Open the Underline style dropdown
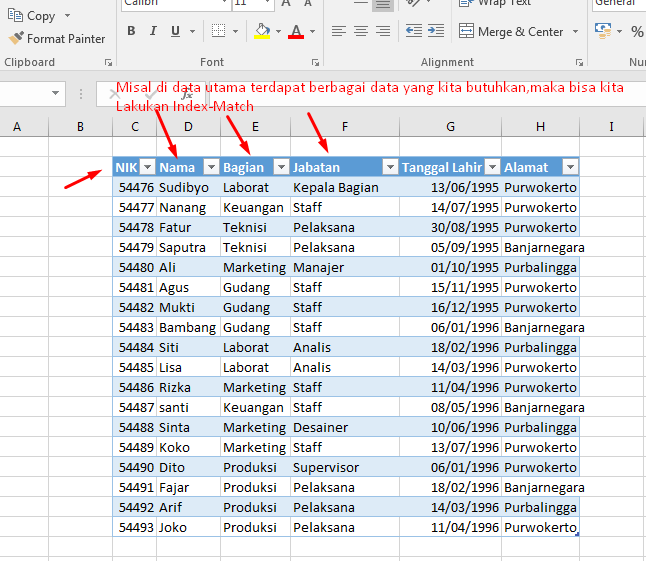 [192, 31]
